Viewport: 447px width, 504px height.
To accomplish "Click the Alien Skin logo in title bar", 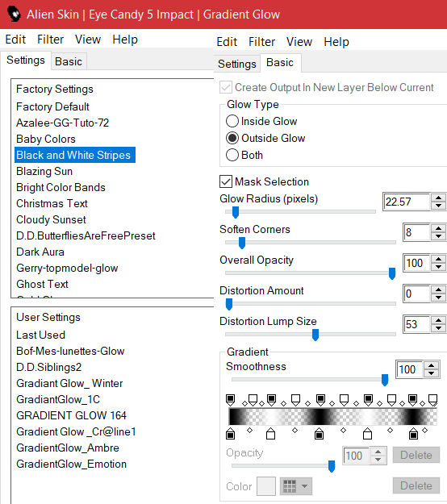I will click(14, 15).
